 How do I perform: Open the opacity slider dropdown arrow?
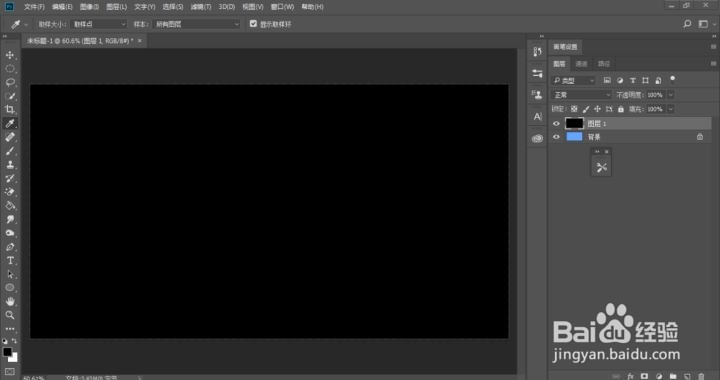[670, 95]
